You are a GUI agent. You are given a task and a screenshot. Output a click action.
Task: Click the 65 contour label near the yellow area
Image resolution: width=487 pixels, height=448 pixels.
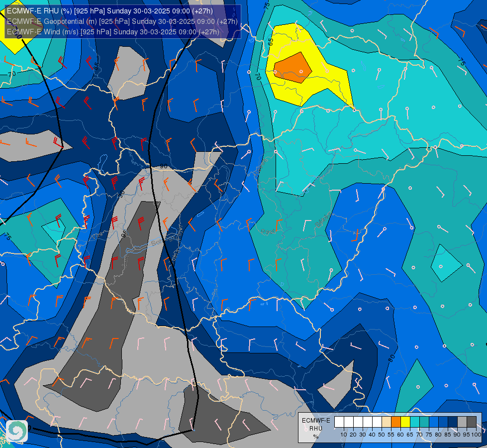[271, 42]
